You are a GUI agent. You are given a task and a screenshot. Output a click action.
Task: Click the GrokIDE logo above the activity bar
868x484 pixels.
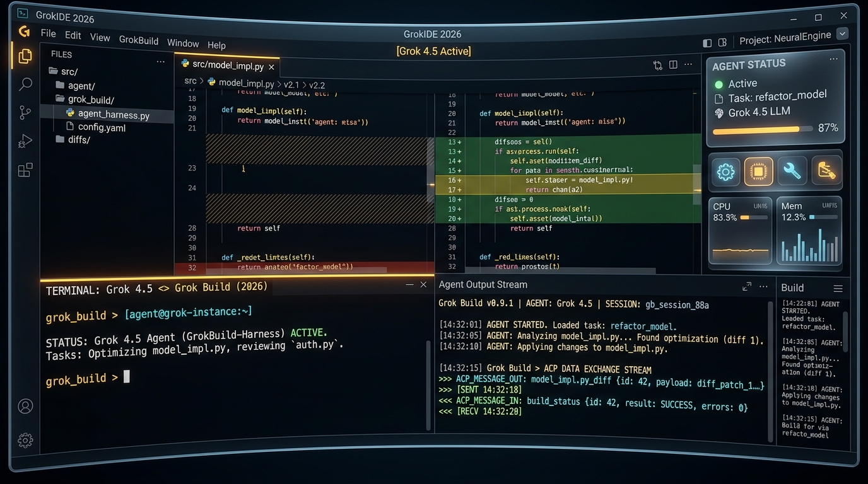coord(24,31)
